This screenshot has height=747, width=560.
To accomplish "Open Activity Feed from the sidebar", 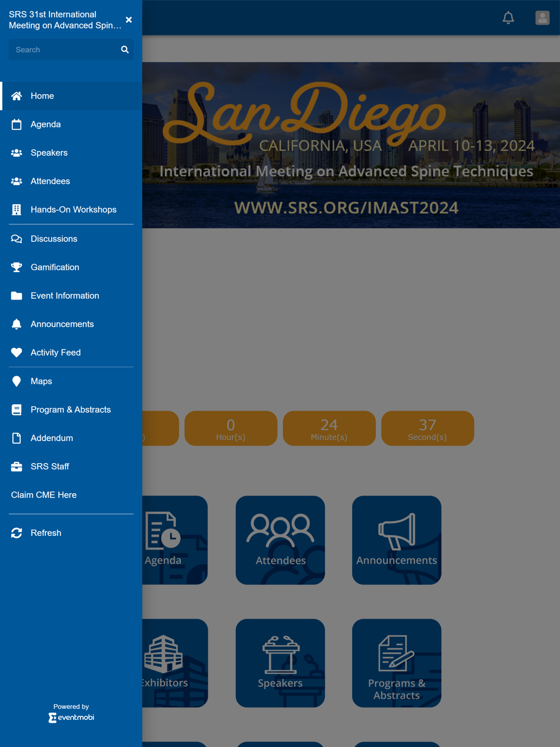I will click(x=71, y=353).
